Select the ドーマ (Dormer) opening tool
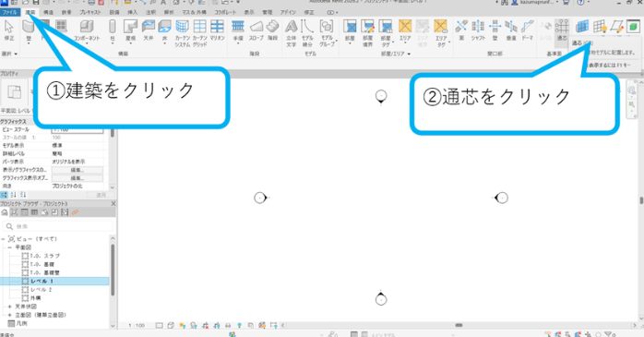The height and width of the screenshot is (337, 644). [528, 30]
